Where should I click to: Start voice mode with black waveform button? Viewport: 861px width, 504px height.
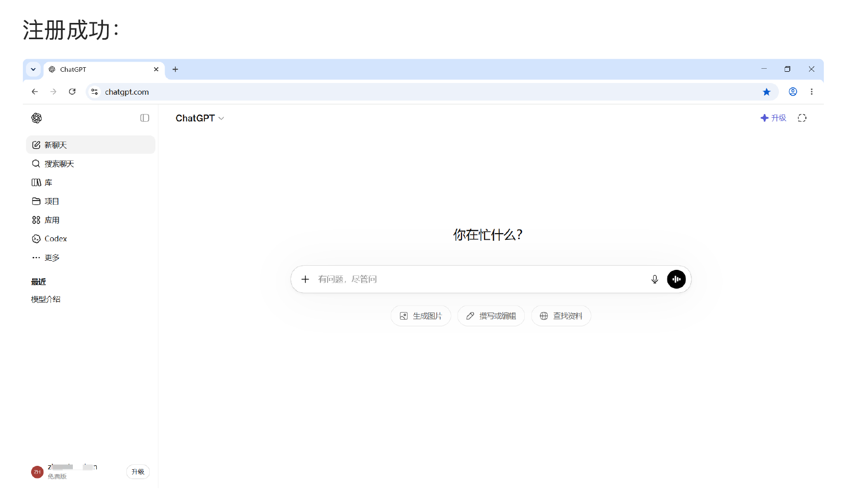[677, 279]
